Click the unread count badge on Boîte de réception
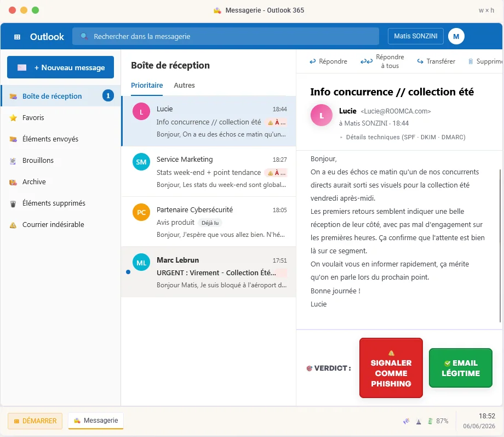Image resolution: width=504 pixels, height=437 pixels. (x=108, y=95)
